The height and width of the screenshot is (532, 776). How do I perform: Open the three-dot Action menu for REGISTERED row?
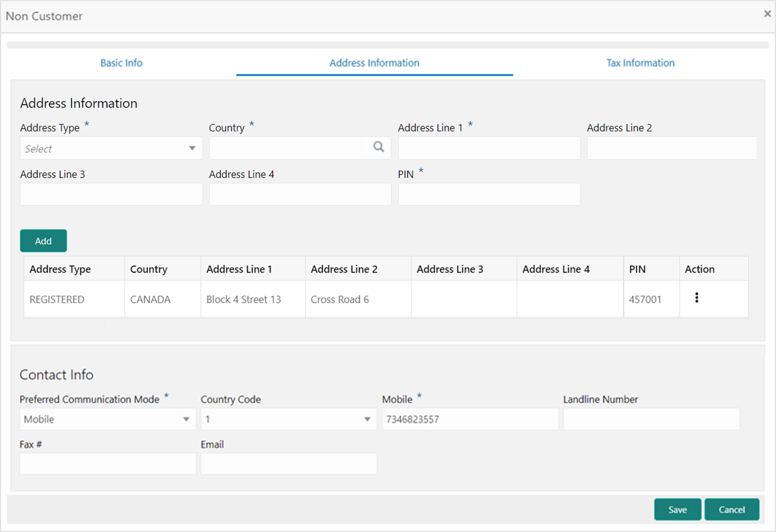pyautogui.click(x=697, y=298)
